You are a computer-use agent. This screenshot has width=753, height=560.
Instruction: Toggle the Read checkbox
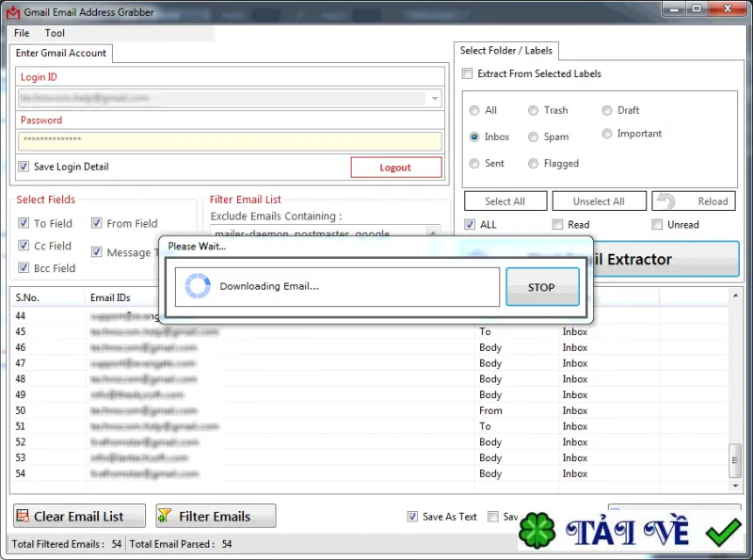point(557,224)
